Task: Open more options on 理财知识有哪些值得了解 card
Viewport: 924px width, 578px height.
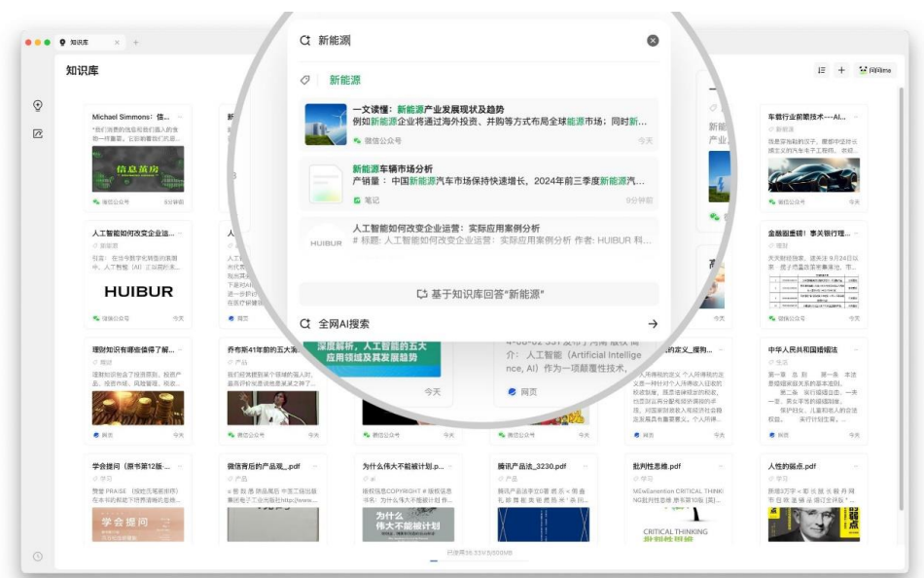Action: (180, 349)
